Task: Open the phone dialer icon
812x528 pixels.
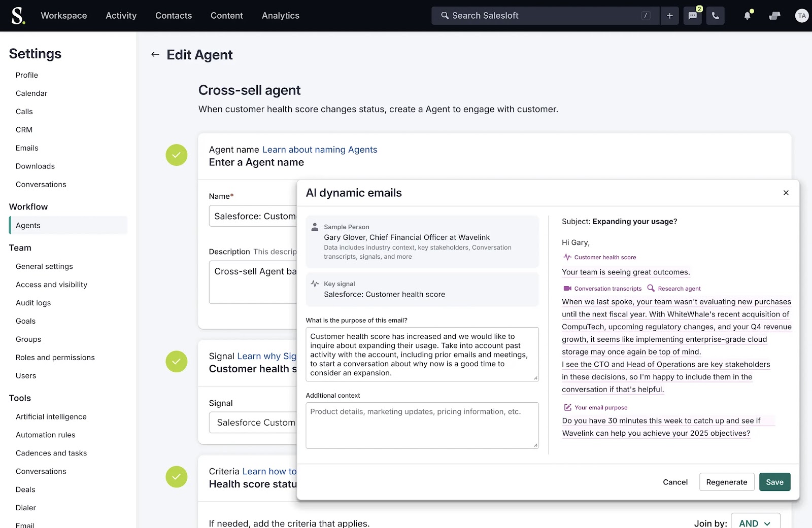Action: coord(715,16)
